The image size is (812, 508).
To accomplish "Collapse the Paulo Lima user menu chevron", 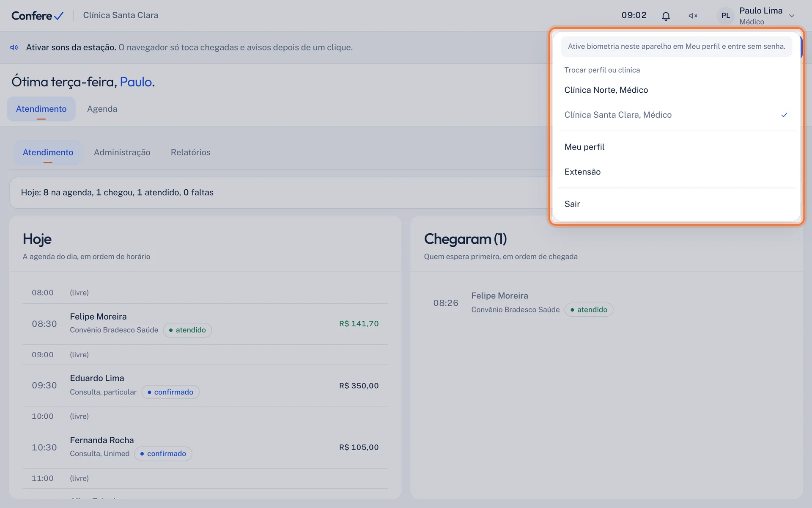I will coord(792,16).
